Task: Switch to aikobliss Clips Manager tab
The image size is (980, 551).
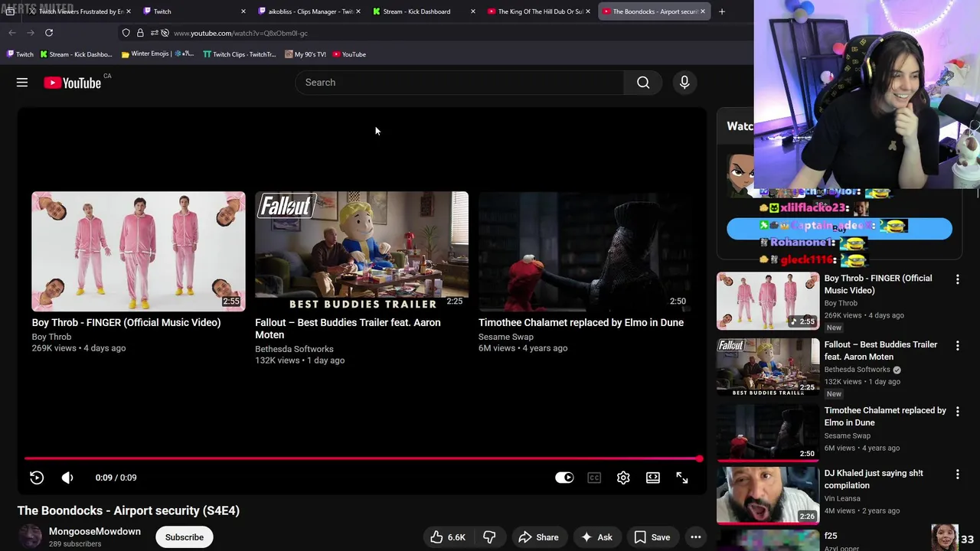Action: 309,11
